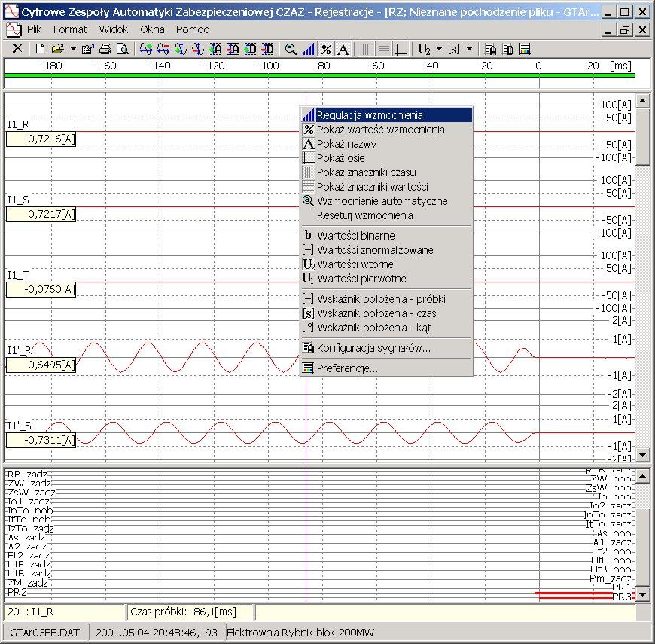Toggle the A show-names toolbar button
655x644 pixels.
point(343,49)
